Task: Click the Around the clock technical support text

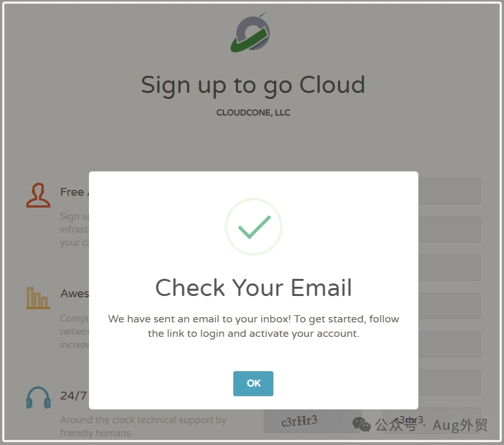Action: [x=144, y=427]
